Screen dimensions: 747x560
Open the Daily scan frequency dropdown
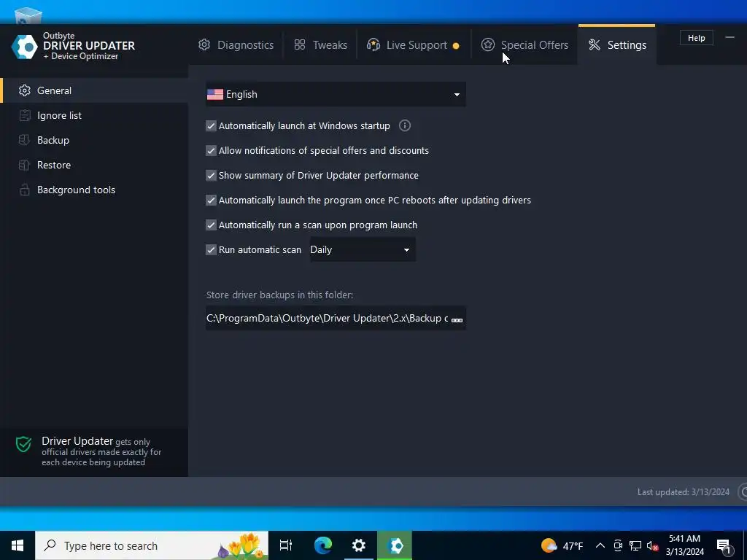(363, 249)
